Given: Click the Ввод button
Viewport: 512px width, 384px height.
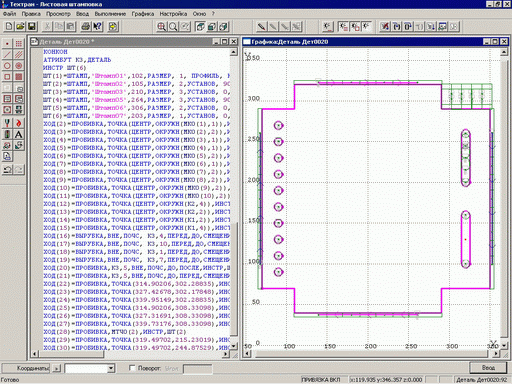Looking at the screenshot, I should pyautogui.click(x=488, y=368).
